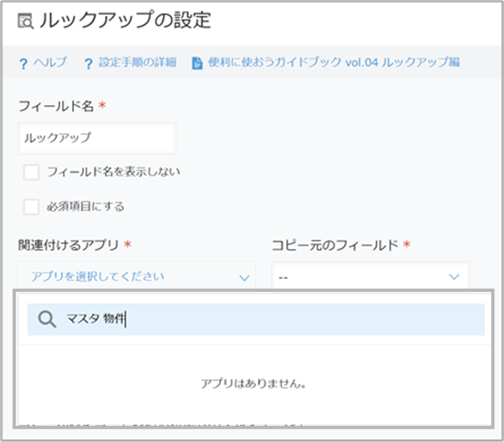Screen dimensions: 504x442
Task: Click the document icon before the guidebook link
Action: coord(197,63)
